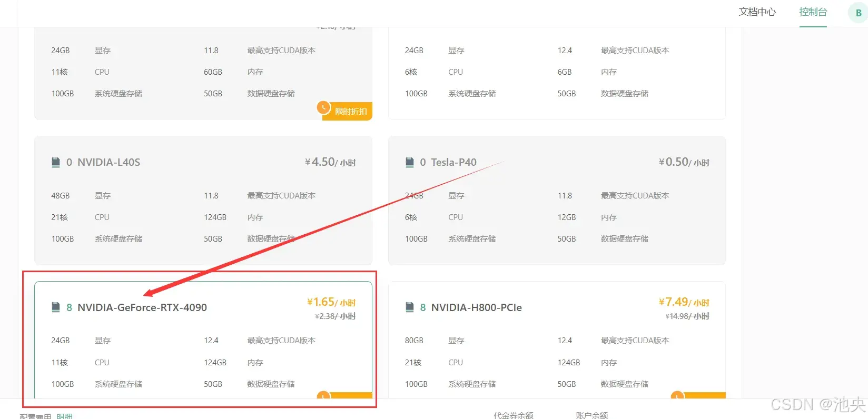Click the 账户余额 label
Image resolution: width=868 pixels, height=419 pixels.
click(592, 415)
